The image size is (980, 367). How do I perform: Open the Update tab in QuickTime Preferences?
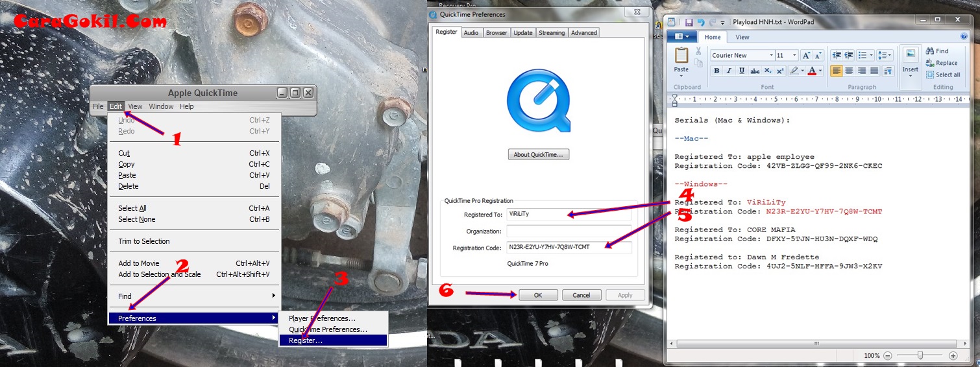click(x=522, y=32)
